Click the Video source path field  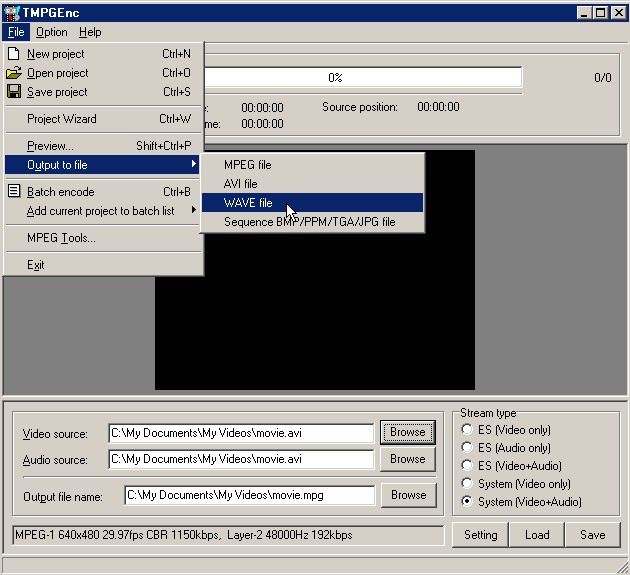[x=241, y=433]
